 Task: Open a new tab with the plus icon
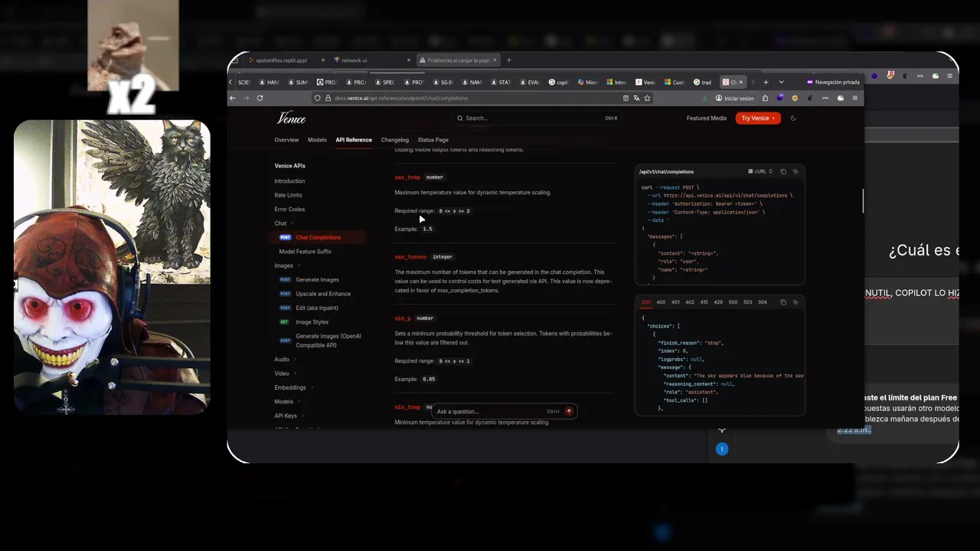click(x=766, y=82)
